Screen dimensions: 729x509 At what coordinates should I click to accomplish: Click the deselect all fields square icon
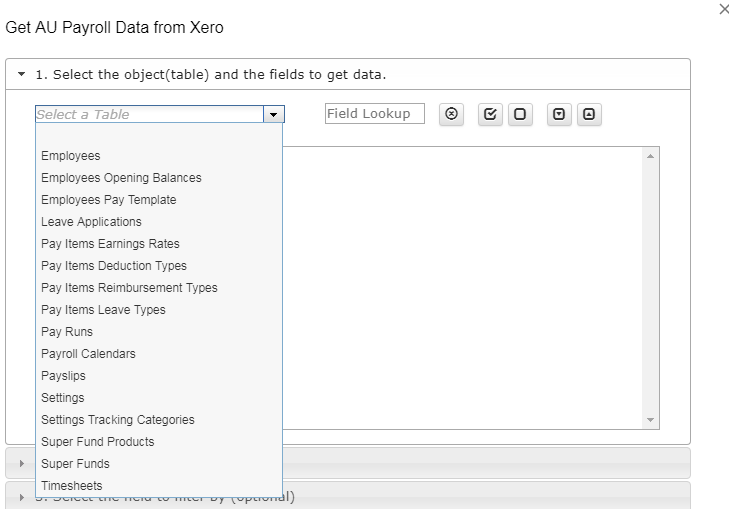click(519, 114)
